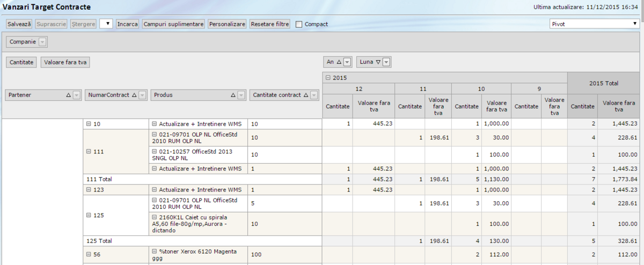
Task: Click the Partener column filter icon
Action: (76, 95)
